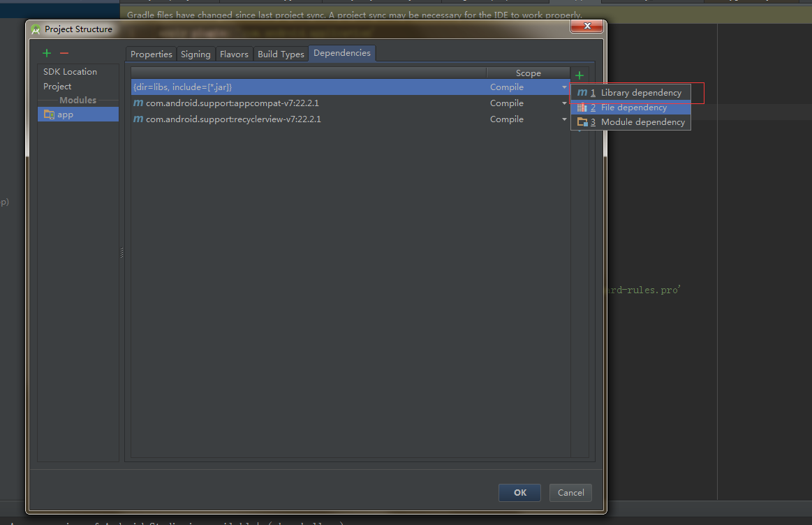
Task: Select com.android.support:appcompat-v7:22.2.1 row
Action: (350, 103)
